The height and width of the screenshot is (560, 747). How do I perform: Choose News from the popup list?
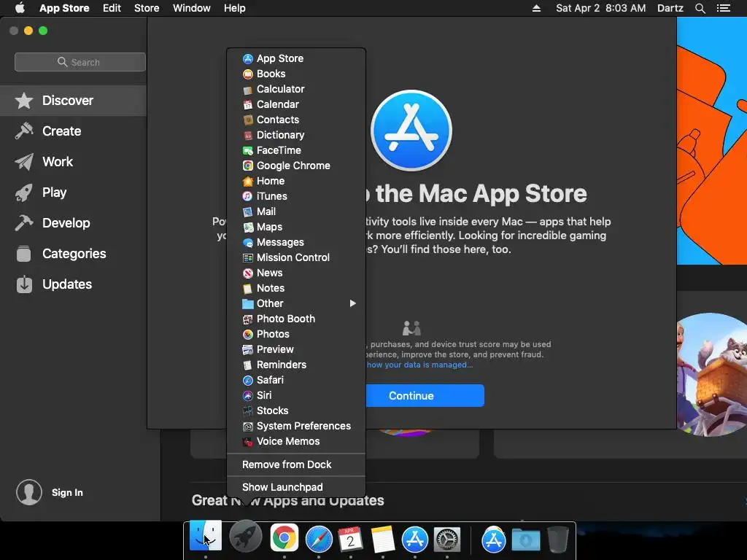(296, 273)
